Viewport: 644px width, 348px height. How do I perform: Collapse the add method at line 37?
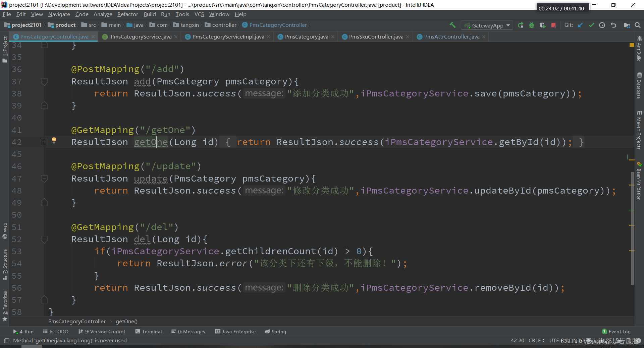click(44, 81)
